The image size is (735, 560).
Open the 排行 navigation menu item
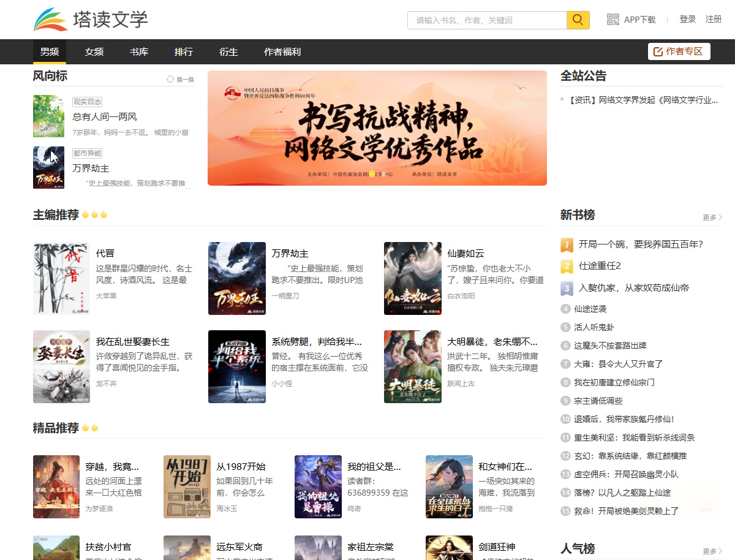184,52
